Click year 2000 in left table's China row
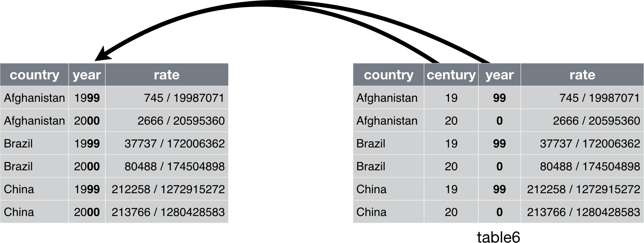Viewport: 644px width, 243px height. [x=87, y=212]
